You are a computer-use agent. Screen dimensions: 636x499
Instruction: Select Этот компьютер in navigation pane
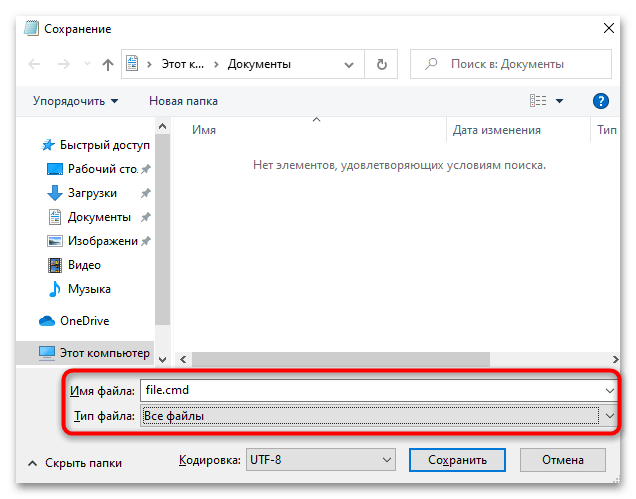[105, 353]
